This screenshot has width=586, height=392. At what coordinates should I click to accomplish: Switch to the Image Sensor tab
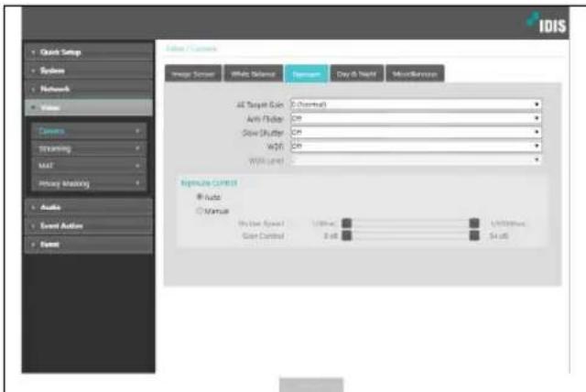coord(193,74)
